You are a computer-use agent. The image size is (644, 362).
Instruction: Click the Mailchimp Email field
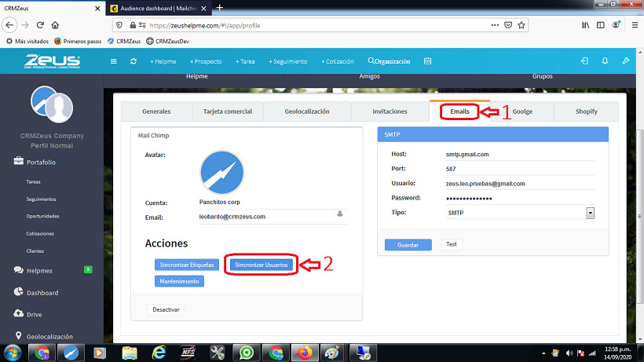273,217
